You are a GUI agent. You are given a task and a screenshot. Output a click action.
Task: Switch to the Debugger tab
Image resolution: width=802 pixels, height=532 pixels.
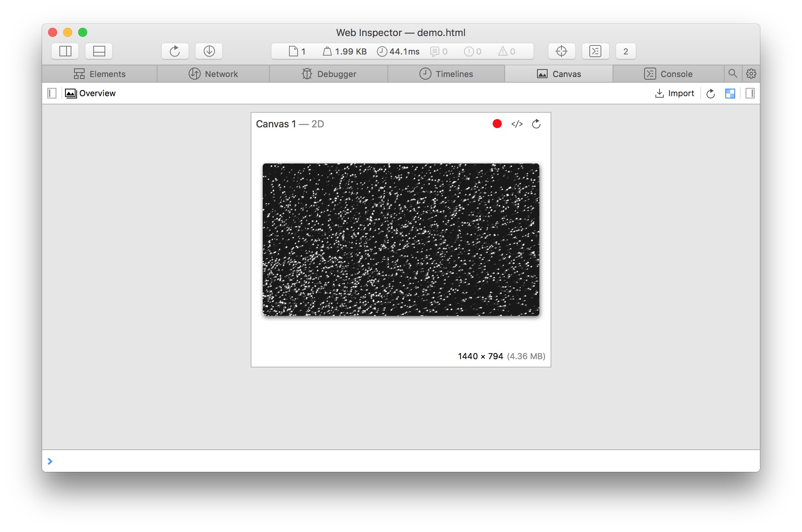[329, 74]
